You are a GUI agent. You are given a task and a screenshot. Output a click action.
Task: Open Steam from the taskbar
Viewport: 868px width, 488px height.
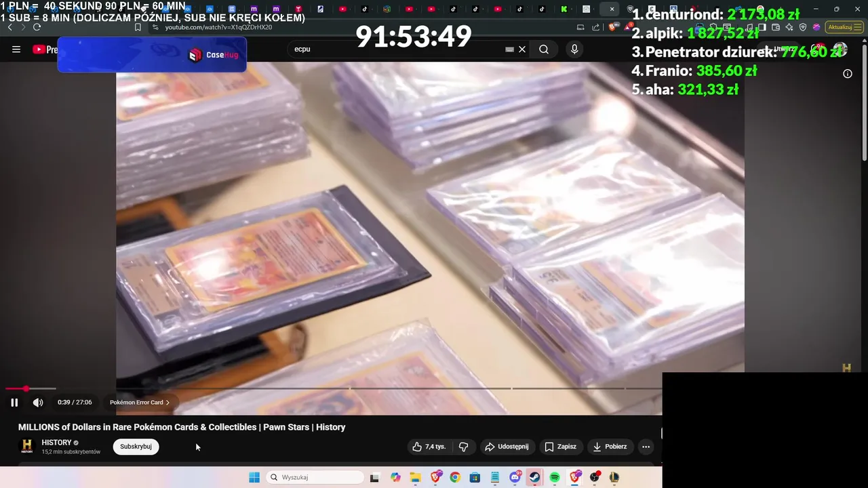pyautogui.click(x=535, y=477)
